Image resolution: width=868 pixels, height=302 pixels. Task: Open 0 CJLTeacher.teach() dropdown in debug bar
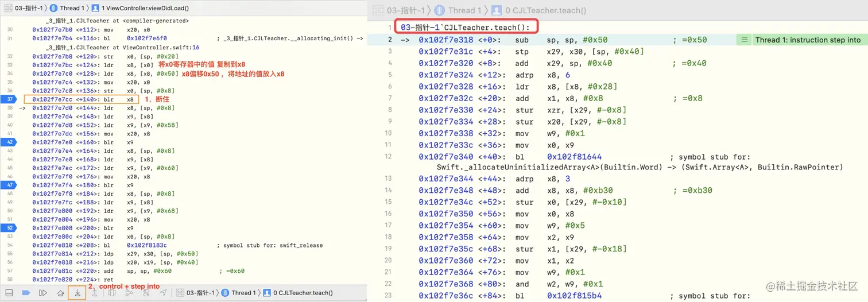tap(302, 293)
